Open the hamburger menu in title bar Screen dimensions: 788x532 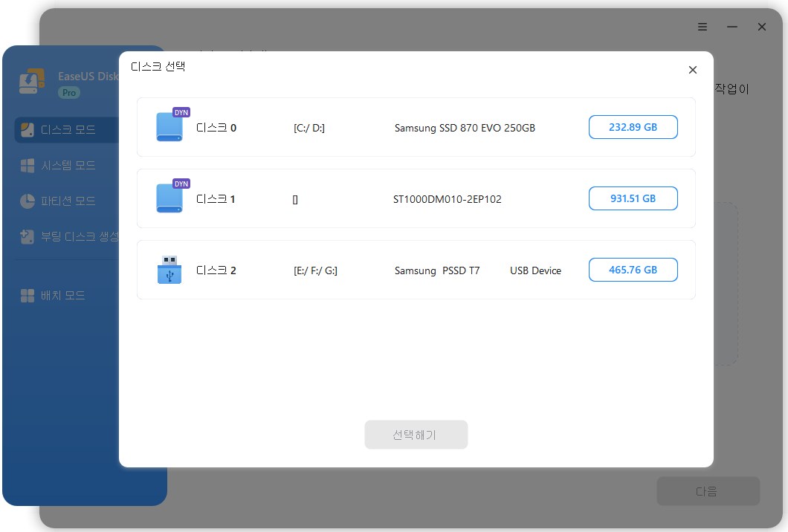click(x=703, y=27)
